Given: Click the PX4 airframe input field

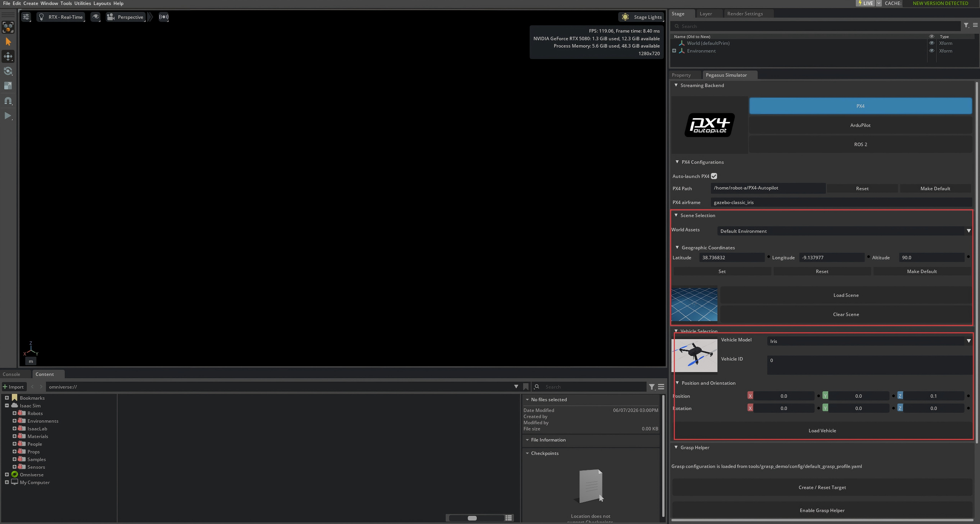Looking at the screenshot, I should point(841,202).
